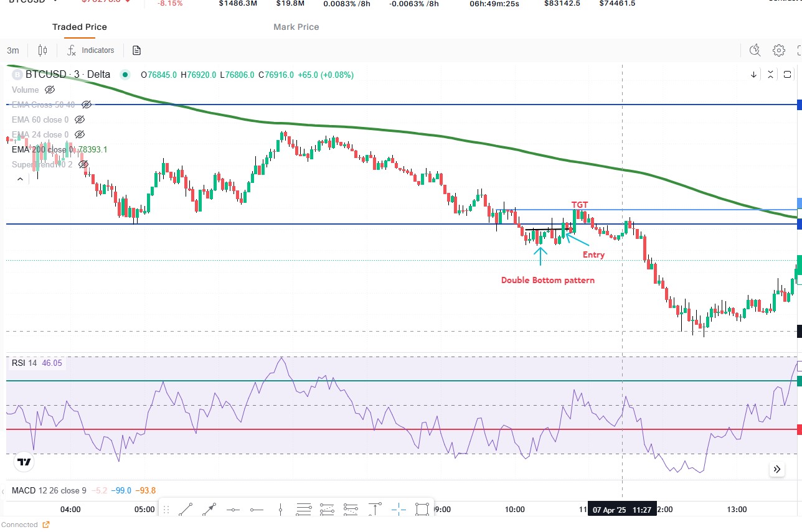Open the 3m timeframe dropdown
802x532 pixels.
click(13, 50)
